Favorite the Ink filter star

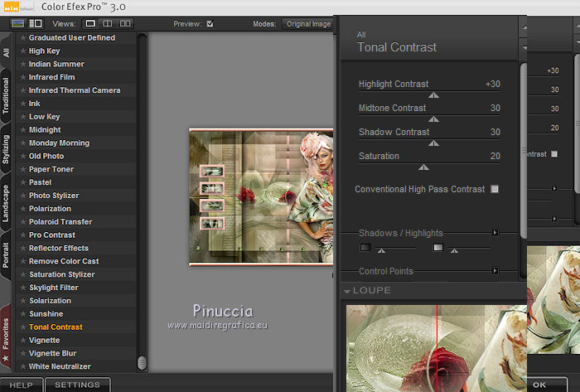click(23, 104)
